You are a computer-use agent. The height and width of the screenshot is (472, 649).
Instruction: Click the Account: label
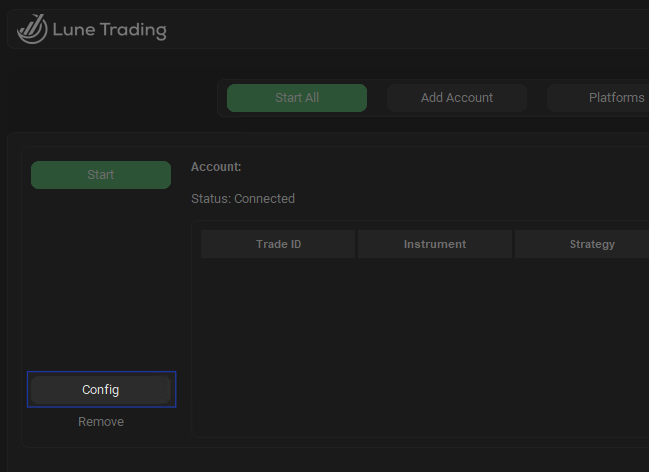[x=216, y=167]
